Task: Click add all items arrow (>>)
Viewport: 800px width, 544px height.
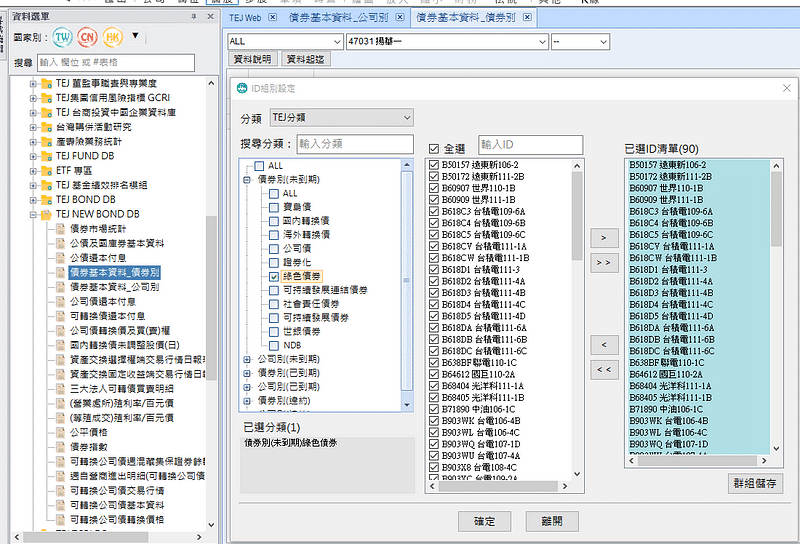Action: pyautogui.click(x=603, y=262)
